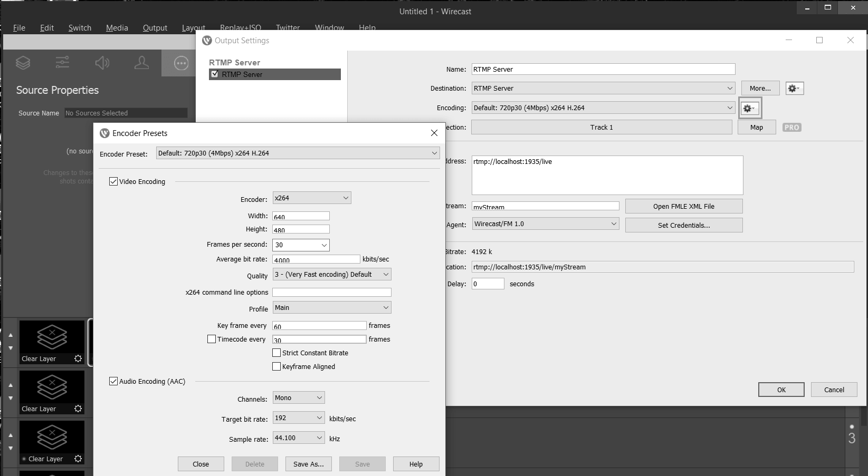Screen dimensions: 868x476
Task: Open the Twitter menu
Action: [x=288, y=27]
